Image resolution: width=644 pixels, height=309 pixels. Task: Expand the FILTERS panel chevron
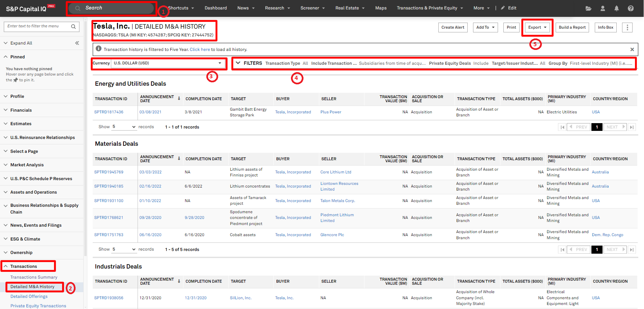238,63
